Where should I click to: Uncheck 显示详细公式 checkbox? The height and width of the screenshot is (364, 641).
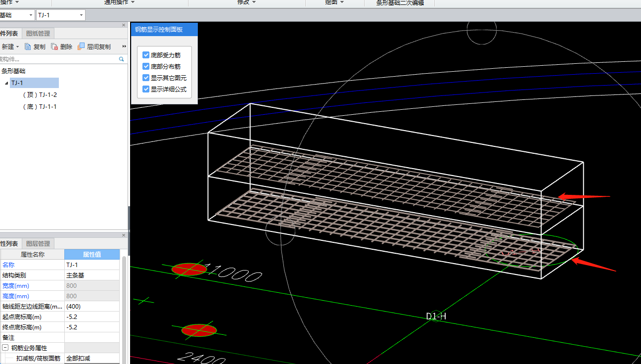146,89
